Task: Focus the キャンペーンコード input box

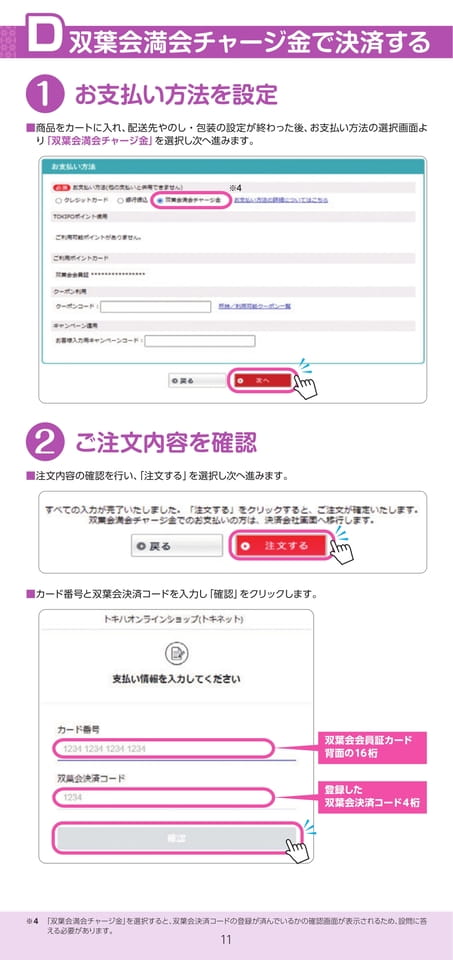Action: pos(200,340)
